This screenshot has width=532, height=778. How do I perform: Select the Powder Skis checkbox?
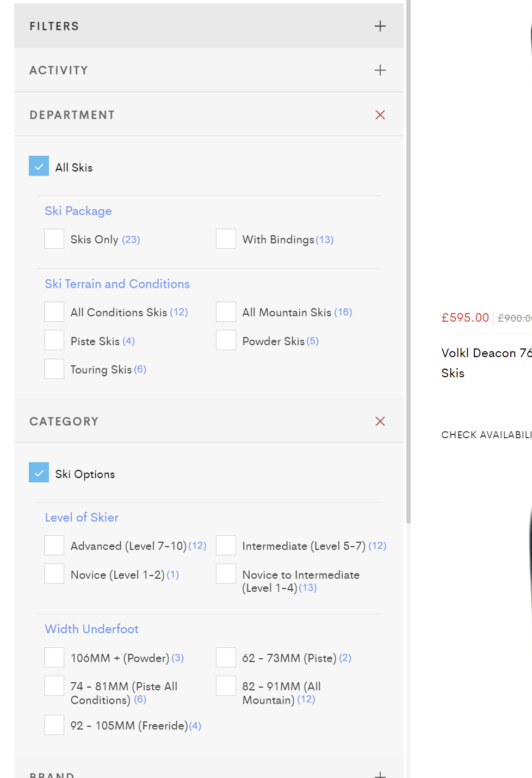[226, 341]
